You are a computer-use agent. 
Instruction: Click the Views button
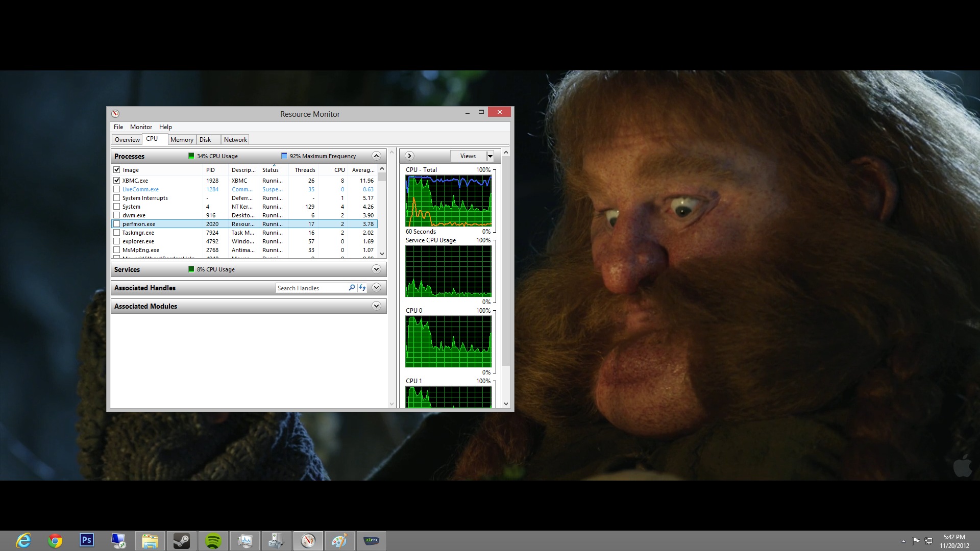468,156
